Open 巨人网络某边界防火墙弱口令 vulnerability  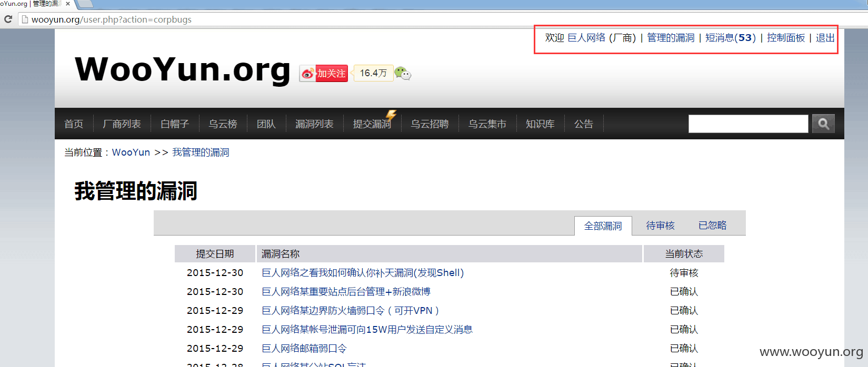pos(350,311)
